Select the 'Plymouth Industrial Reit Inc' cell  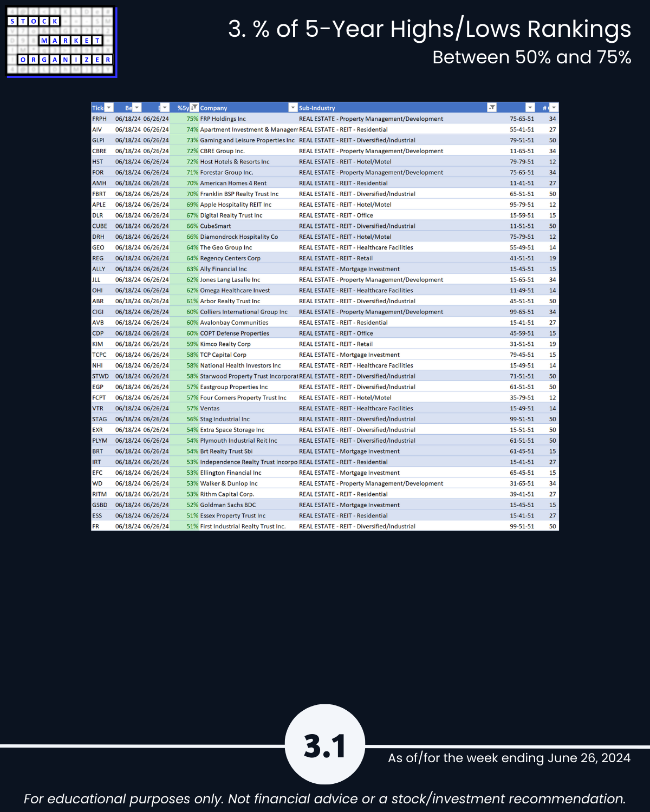click(x=249, y=440)
